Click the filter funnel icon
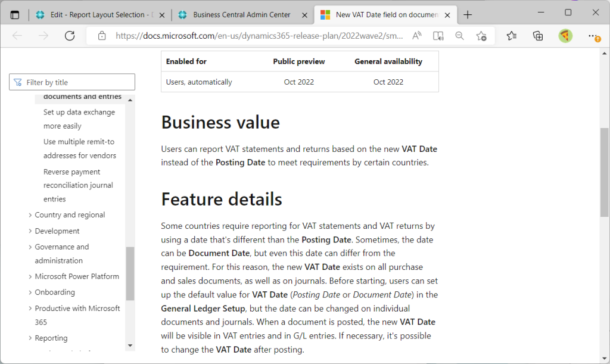The image size is (610, 364). (x=17, y=82)
